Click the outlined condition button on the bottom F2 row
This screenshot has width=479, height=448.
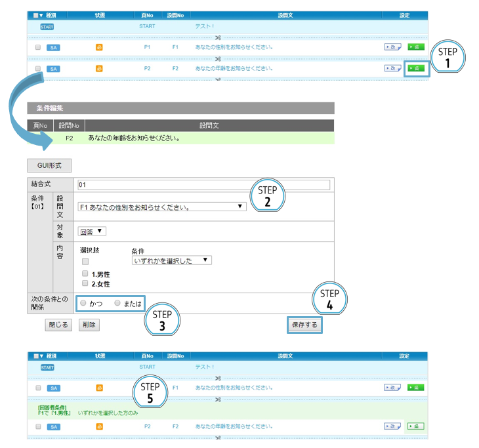pyautogui.click(x=415, y=426)
